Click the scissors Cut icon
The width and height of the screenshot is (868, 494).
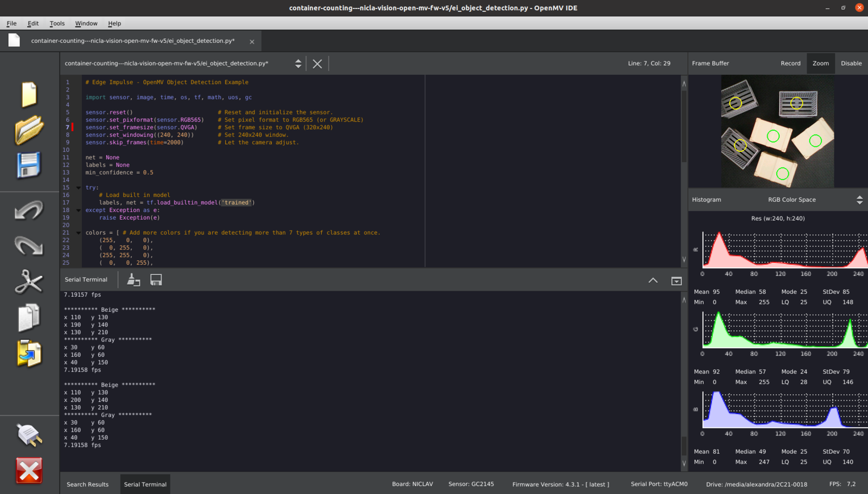click(x=29, y=281)
